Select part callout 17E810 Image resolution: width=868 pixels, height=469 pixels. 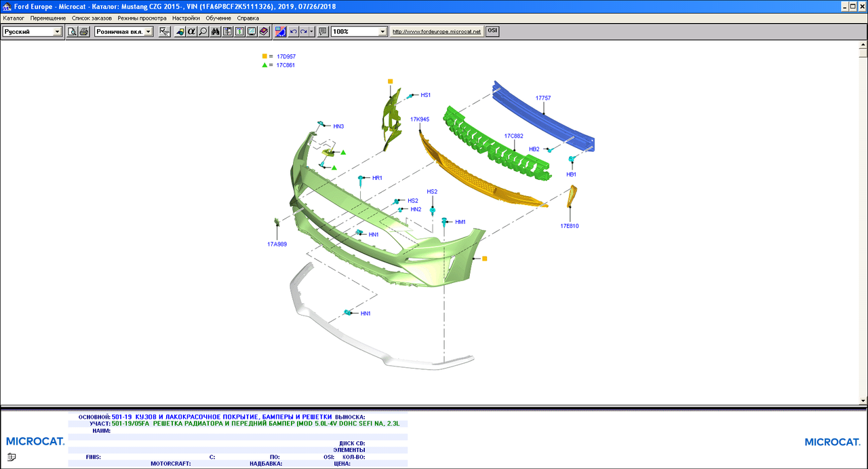click(x=570, y=225)
